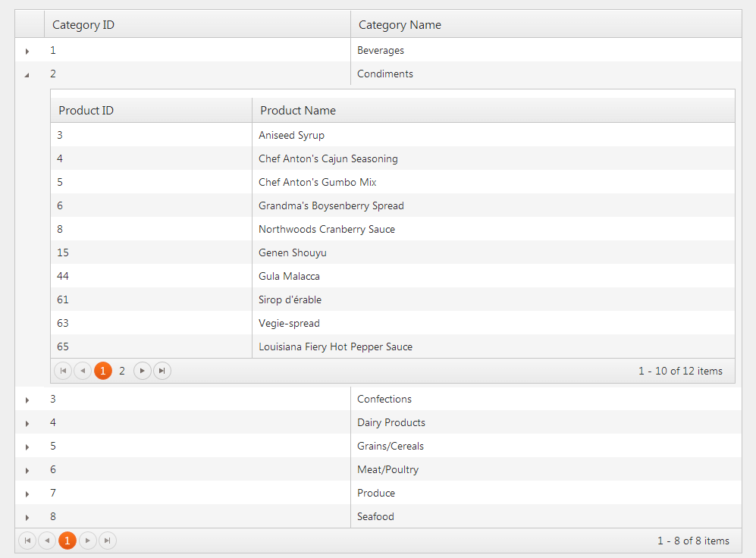The image size is (756, 558).
Task: Select the Aniseed Syrup row
Action: [x=291, y=135]
